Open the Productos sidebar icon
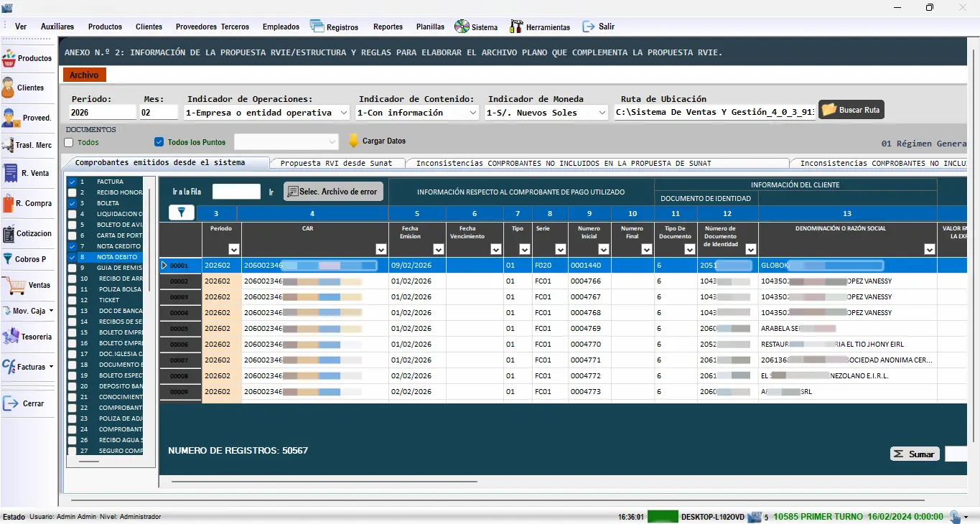 [x=9, y=58]
